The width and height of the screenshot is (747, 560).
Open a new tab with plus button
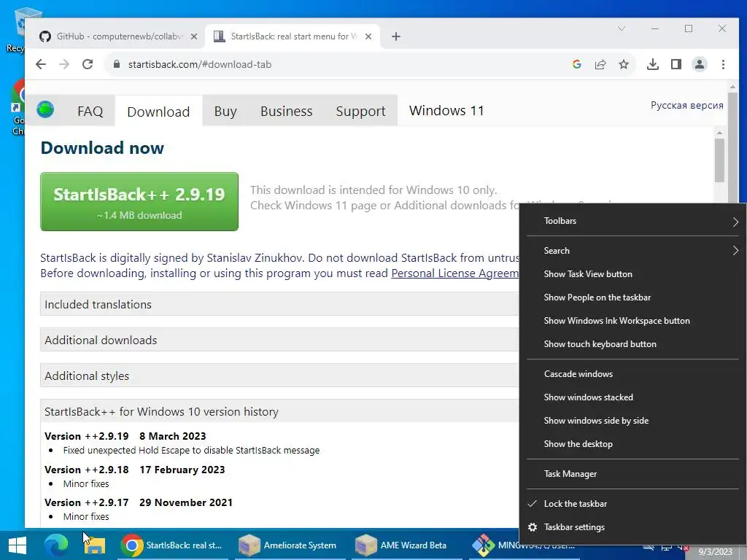click(396, 36)
